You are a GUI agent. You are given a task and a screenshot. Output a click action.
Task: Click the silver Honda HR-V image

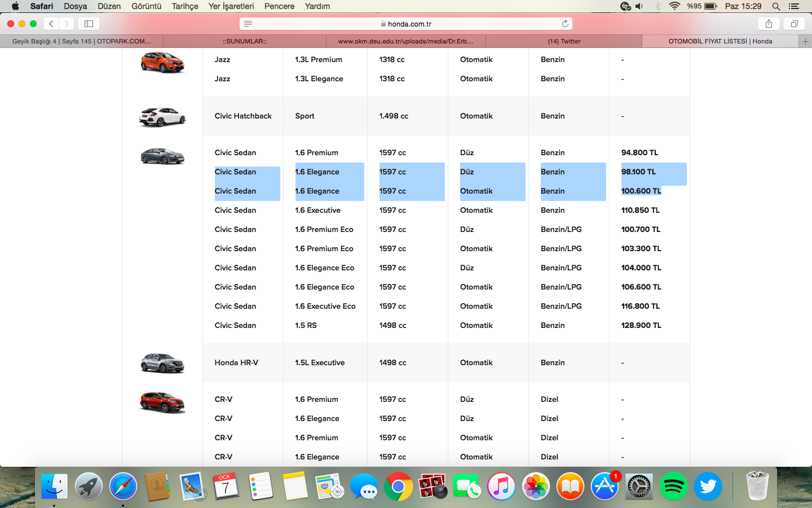pyautogui.click(x=162, y=363)
